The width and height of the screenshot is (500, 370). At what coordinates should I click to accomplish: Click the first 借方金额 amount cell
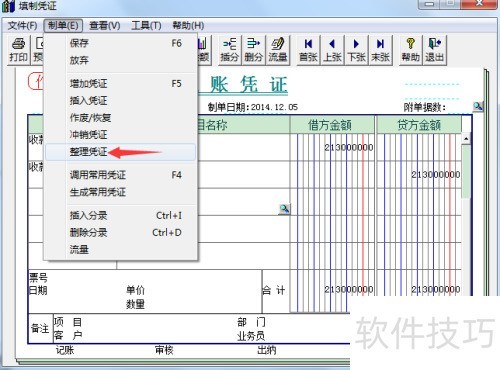332,147
